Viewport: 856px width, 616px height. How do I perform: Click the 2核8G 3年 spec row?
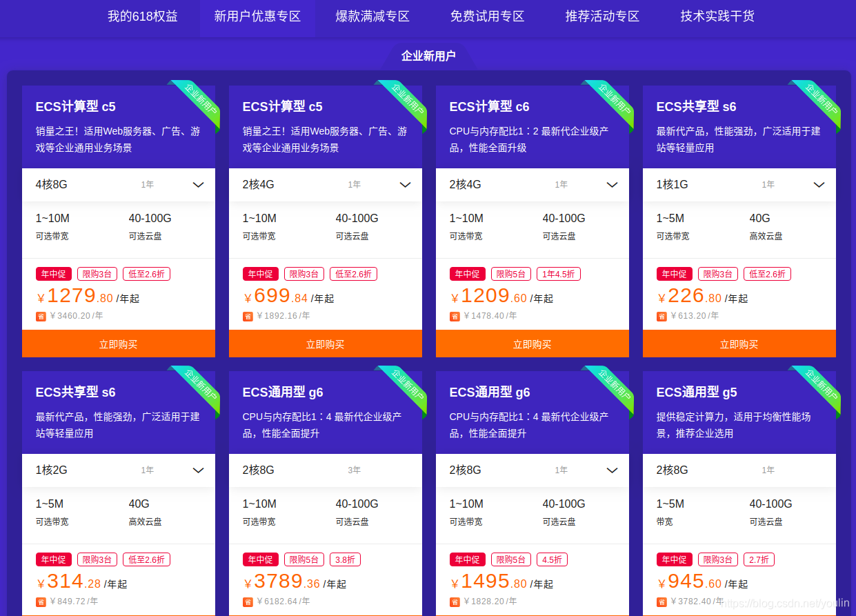(326, 470)
